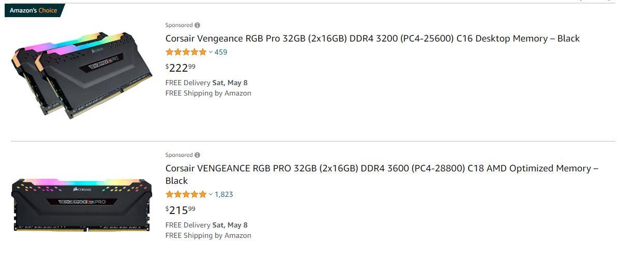Image resolution: width=644 pixels, height=268 pixels.
Task: Click the $222.99 price
Action: coord(180,68)
